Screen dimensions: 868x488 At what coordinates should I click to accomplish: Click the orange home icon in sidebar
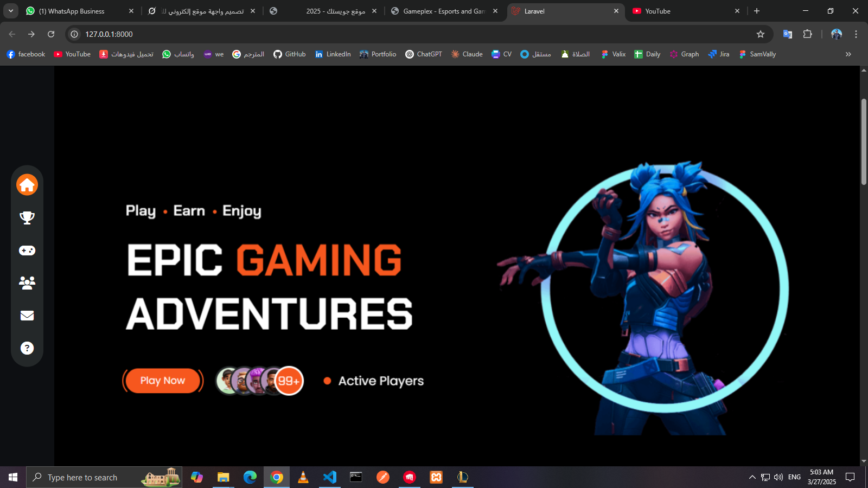(27, 185)
